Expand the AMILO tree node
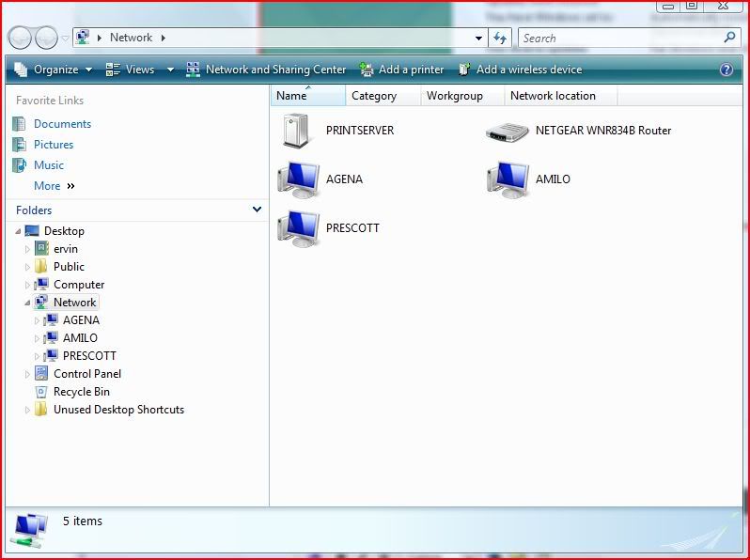750x560 pixels. (x=37, y=338)
